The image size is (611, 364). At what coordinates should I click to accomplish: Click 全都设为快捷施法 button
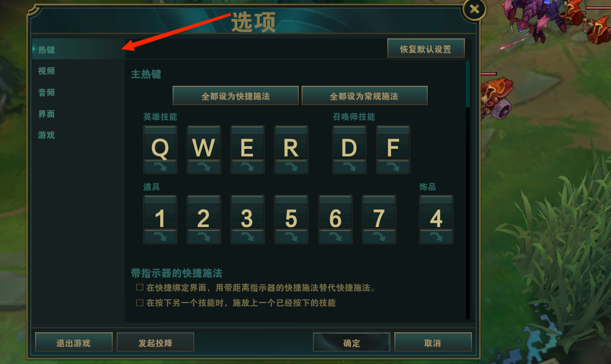click(x=236, y=96)
